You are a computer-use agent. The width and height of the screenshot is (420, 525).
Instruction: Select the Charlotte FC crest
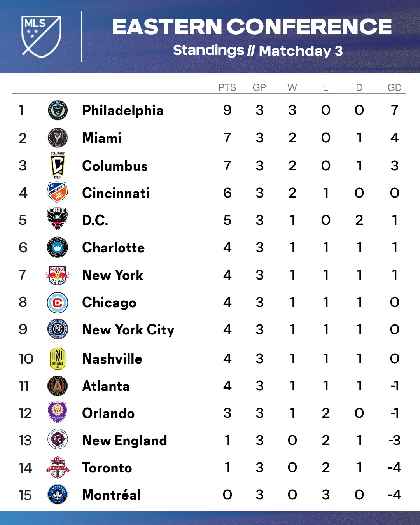pos(58,247)
